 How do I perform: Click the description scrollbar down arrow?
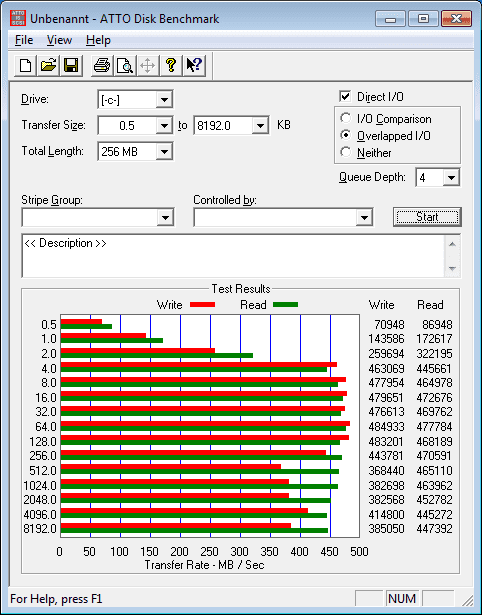(452, 269)
